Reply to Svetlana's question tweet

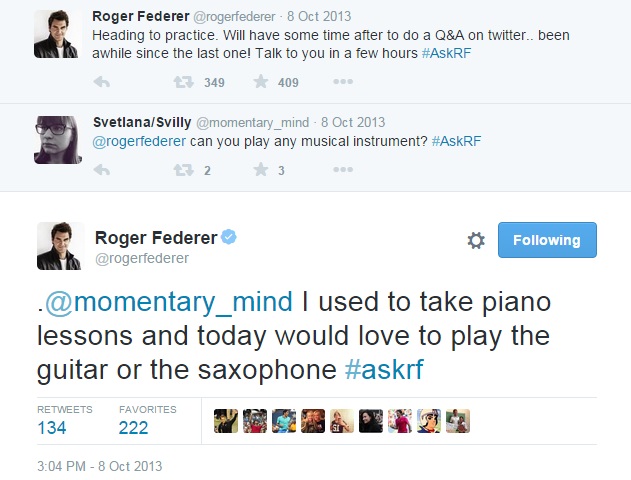click(x=101, y=170)
